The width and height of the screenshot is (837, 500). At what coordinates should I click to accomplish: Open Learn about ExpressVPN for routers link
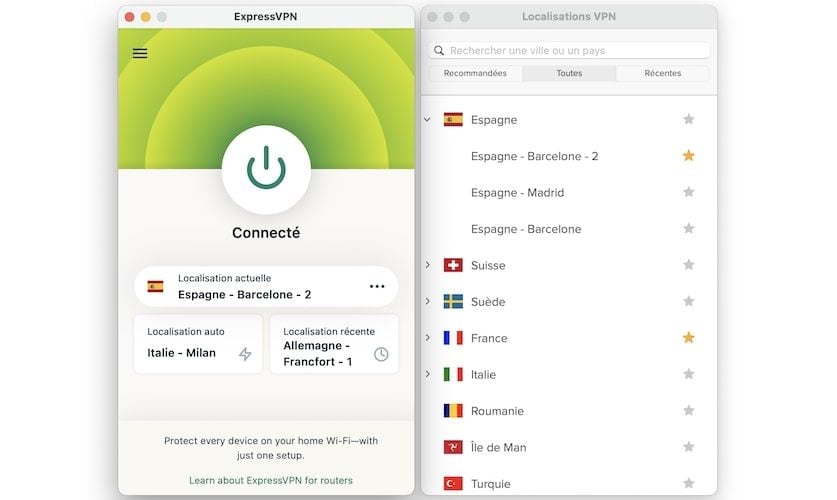click(271, 480)
